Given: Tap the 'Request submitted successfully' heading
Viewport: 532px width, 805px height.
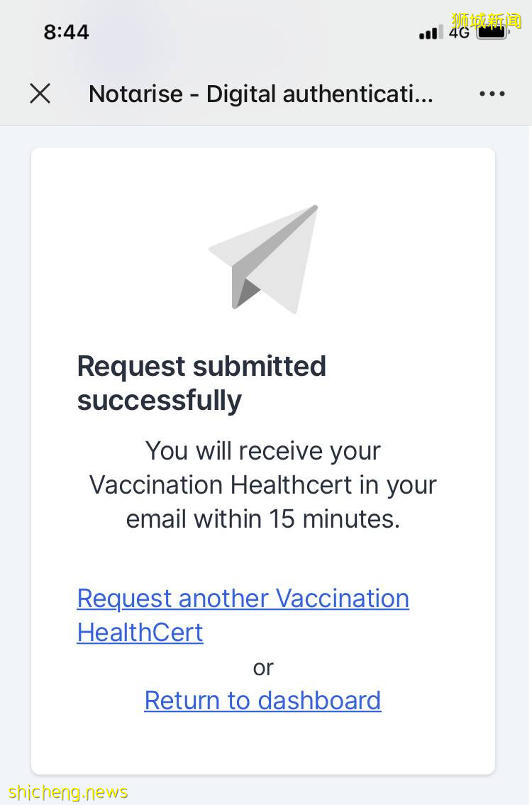Looking at the screenshot, I should tap(201, 383).
